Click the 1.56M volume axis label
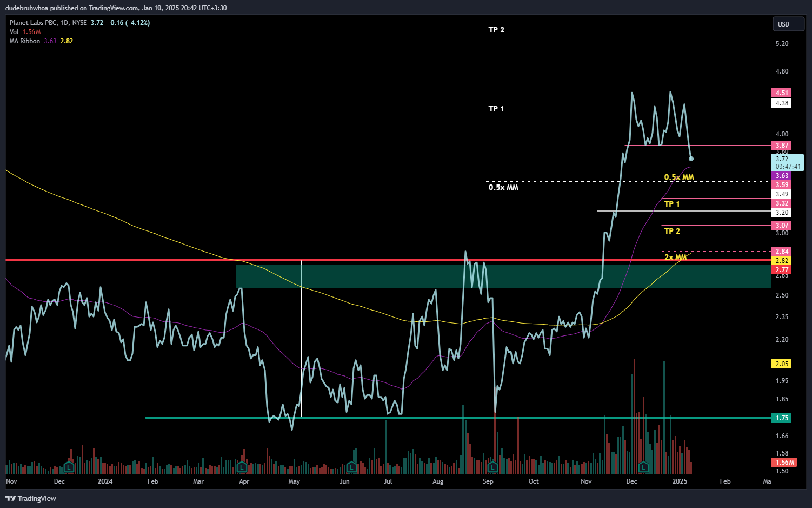The image size is (812, 508). tap(784, 463)
